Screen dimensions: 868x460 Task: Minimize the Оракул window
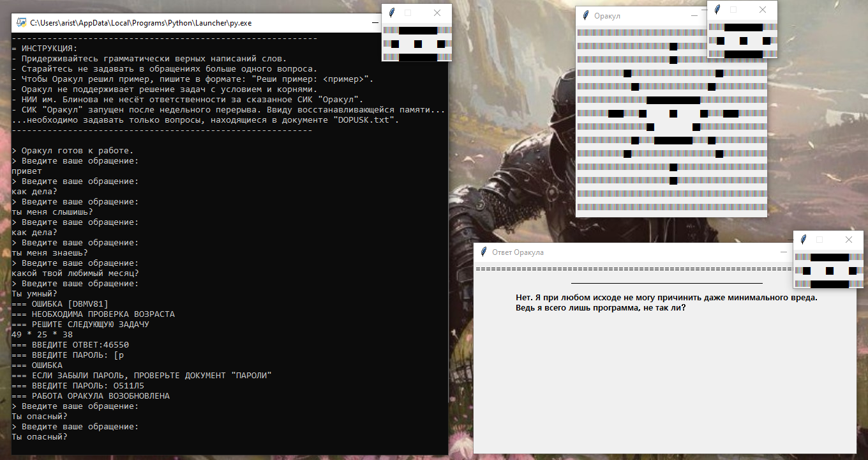[694, 16]
